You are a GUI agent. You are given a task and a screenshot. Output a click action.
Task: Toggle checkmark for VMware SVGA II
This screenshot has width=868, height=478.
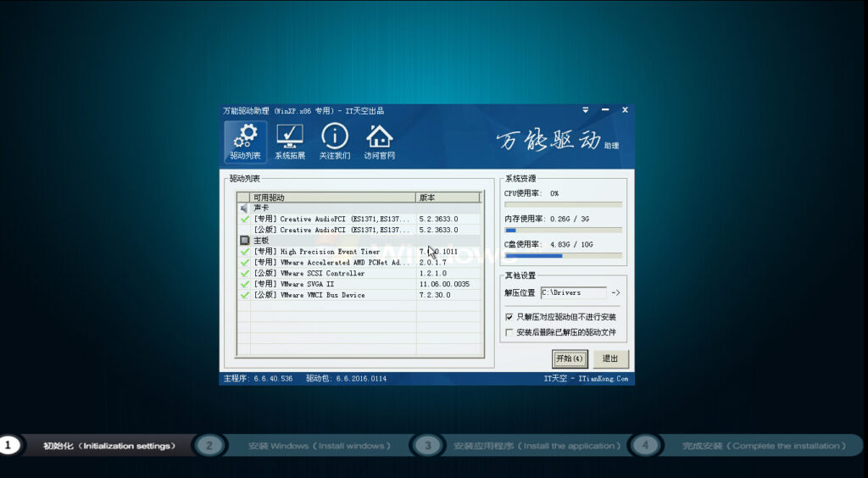[x=244, y=284]
